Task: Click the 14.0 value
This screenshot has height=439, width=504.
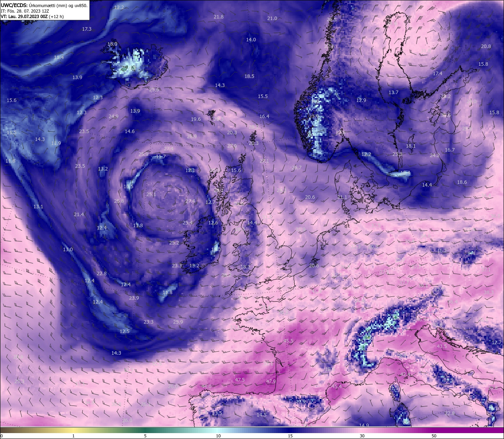Action: tap(251, 40)
